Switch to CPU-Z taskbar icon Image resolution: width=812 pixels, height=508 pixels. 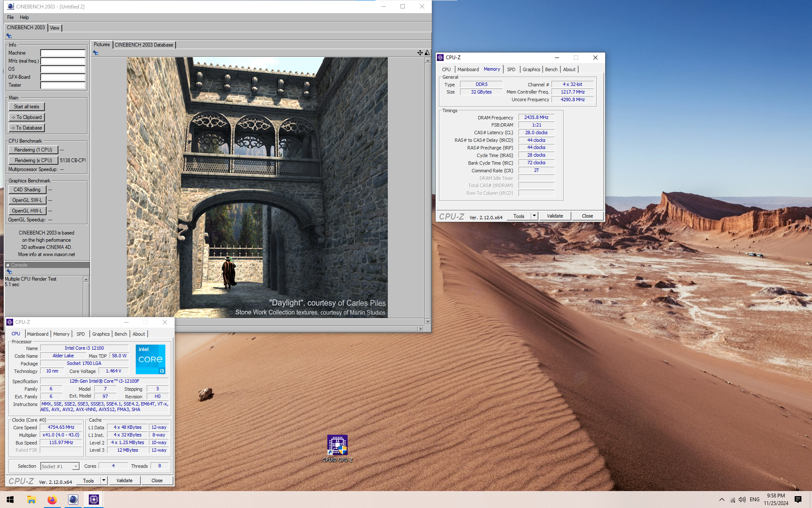93,500
